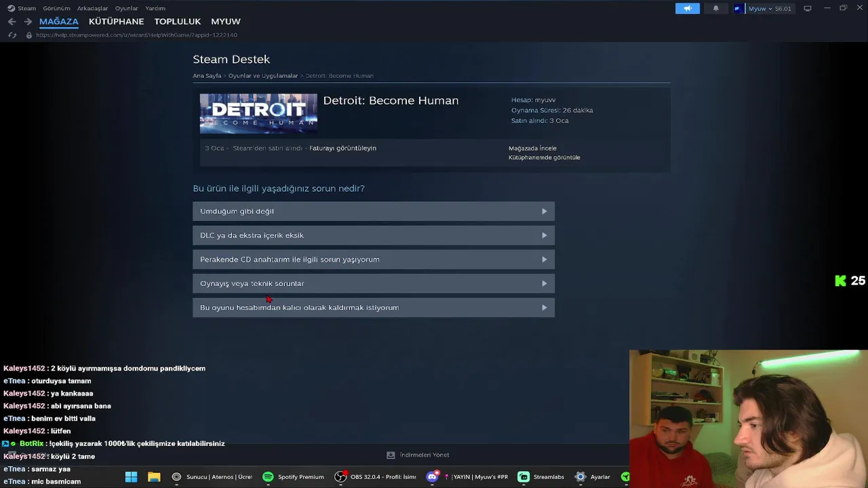Click Kütüphanemde görüntüle link
Screen dimensions: 868x488
coord(545,158)
